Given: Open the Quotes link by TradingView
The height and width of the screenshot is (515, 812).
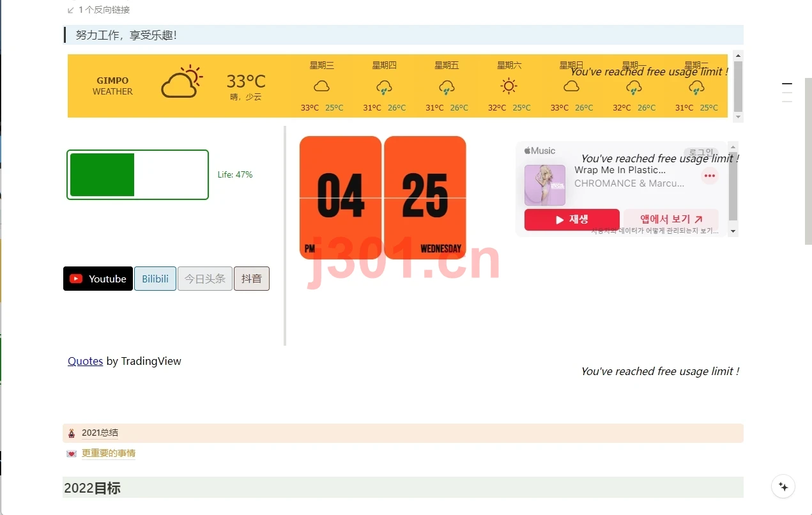Looking at the screenshot, I should [85, 361].
